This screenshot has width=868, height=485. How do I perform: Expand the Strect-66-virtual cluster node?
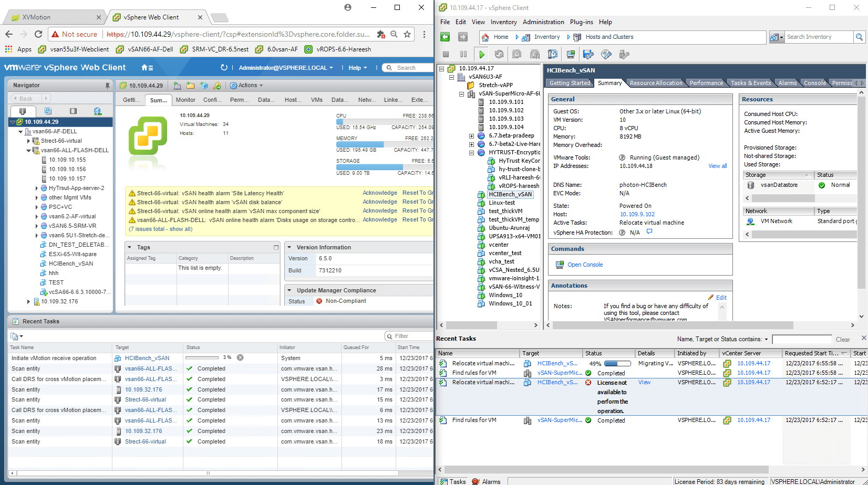(x=28, y=141)
